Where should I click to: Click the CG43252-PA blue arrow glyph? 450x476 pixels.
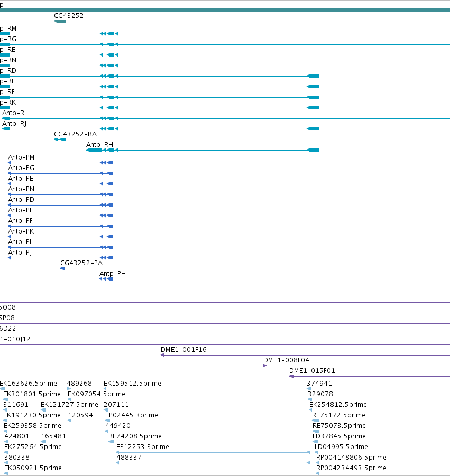[x=62, y=268]
